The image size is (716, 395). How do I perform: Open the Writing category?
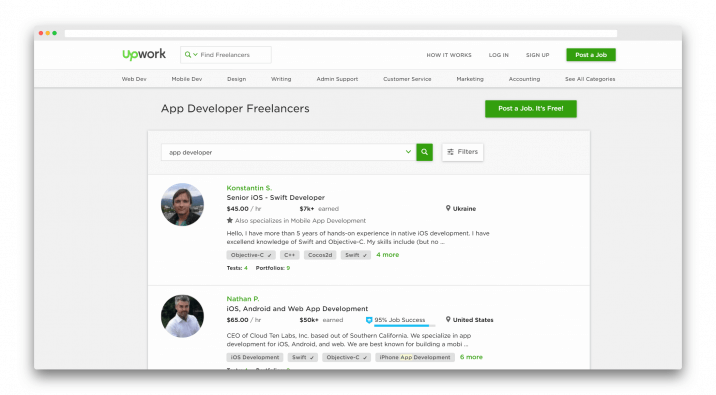281,79
